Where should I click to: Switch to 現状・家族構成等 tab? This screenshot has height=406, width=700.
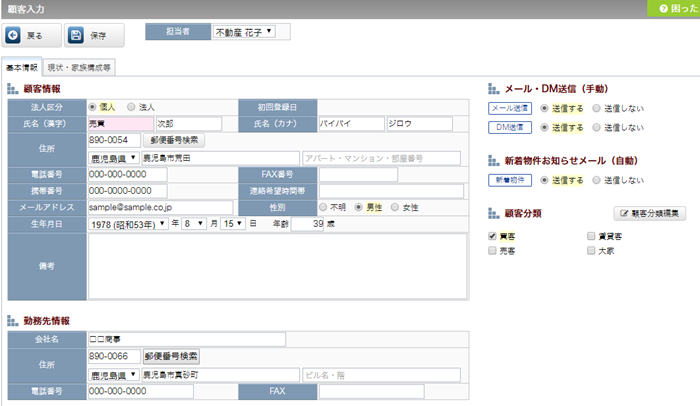tap(80, 67)
